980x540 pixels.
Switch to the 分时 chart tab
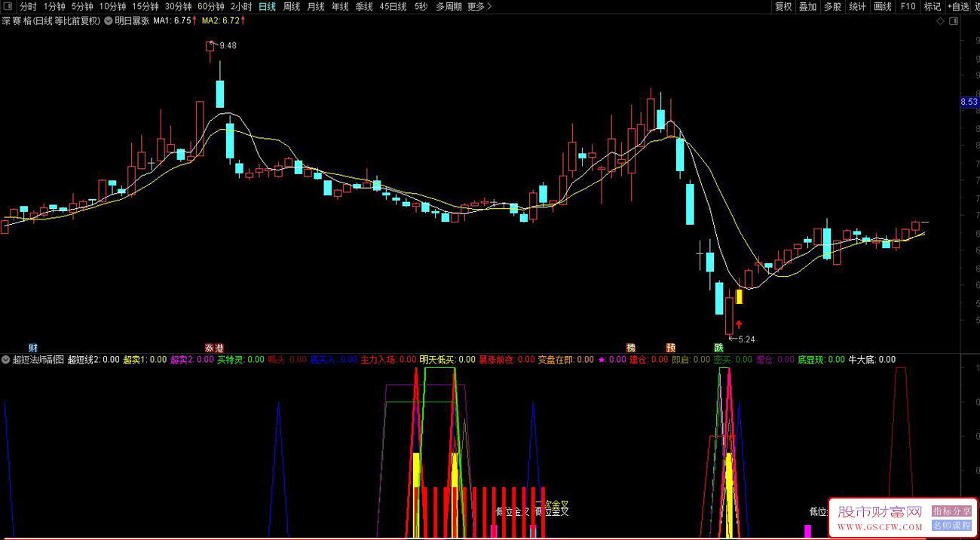point(28,7)
